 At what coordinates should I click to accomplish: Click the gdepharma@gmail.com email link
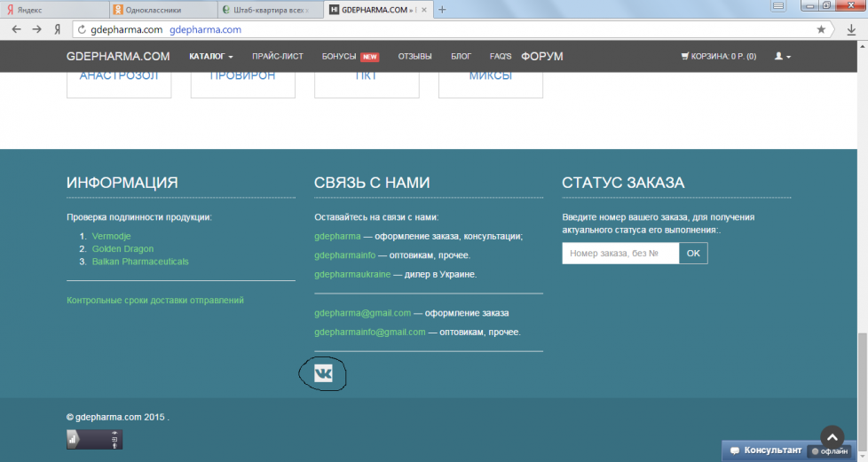point(362,313)
